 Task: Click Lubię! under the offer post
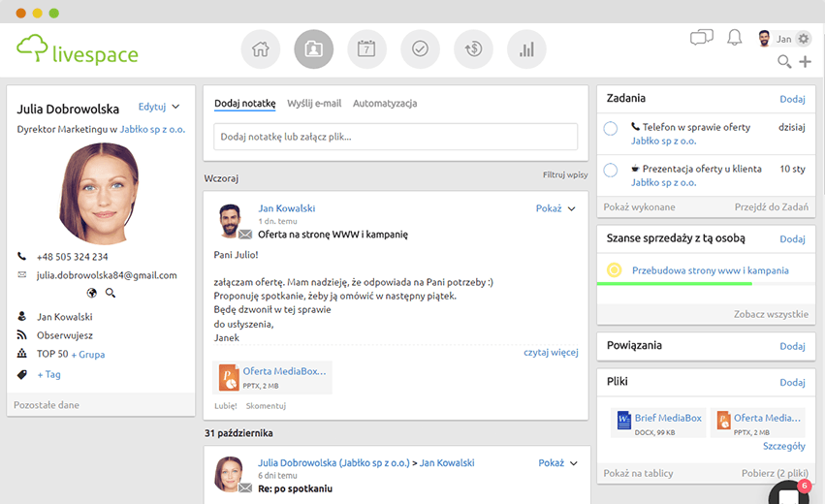tap(226, 406)
